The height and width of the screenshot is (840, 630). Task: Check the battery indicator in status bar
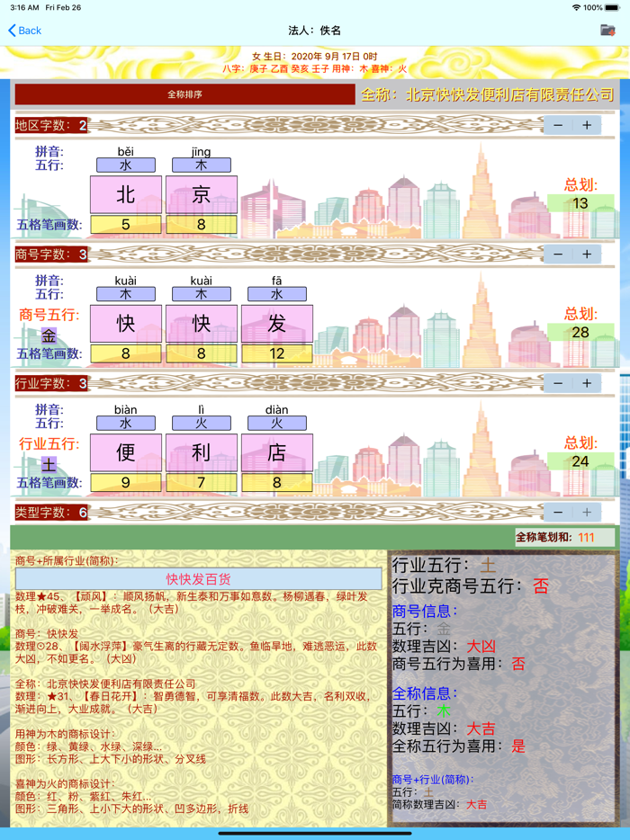[x=612, y=7]
